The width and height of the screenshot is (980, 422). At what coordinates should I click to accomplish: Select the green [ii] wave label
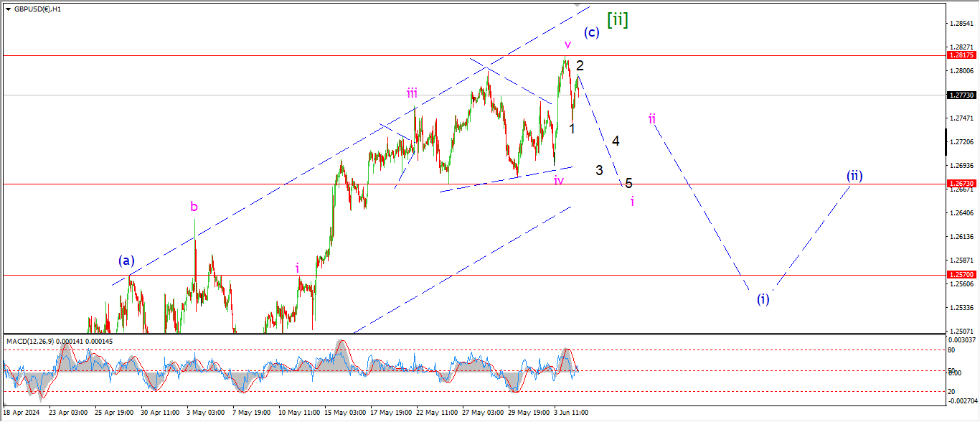point(617,19)
